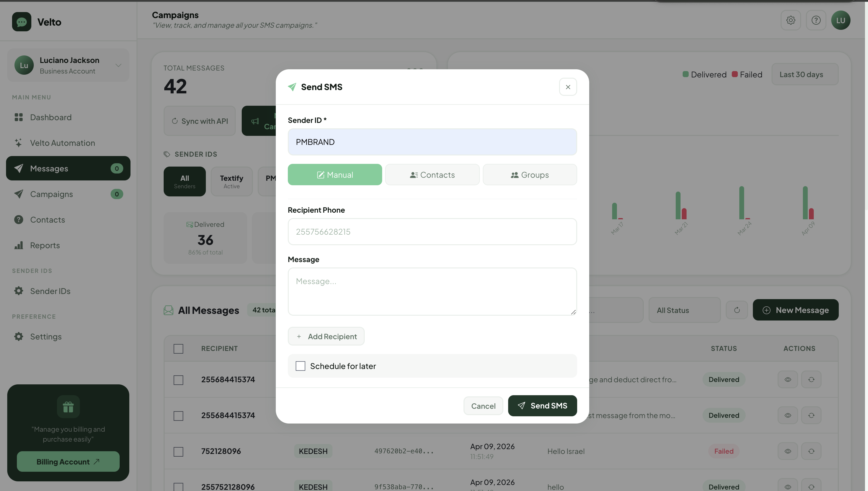Image resolution: width=868 pixels, height=491 pixels.
Task: Resend the message in 752128096 row
Action: tap(811, 451)
